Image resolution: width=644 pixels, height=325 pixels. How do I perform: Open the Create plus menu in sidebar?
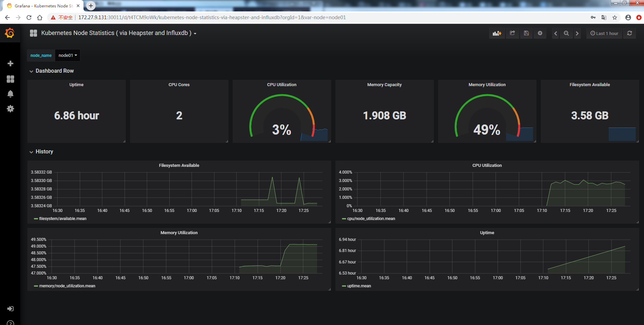[x=10, y=64]
